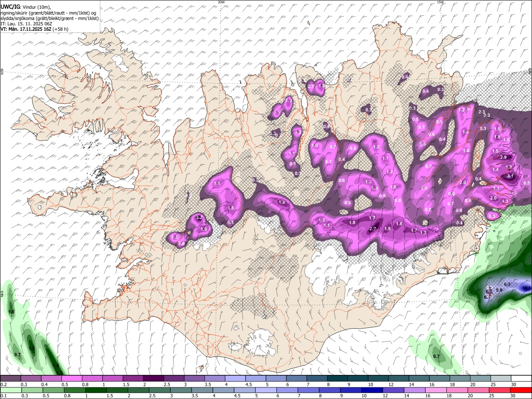Pick the blue rain legend swatch at 8
This screenshot has width=532, height=399.
tap(330, 390)
